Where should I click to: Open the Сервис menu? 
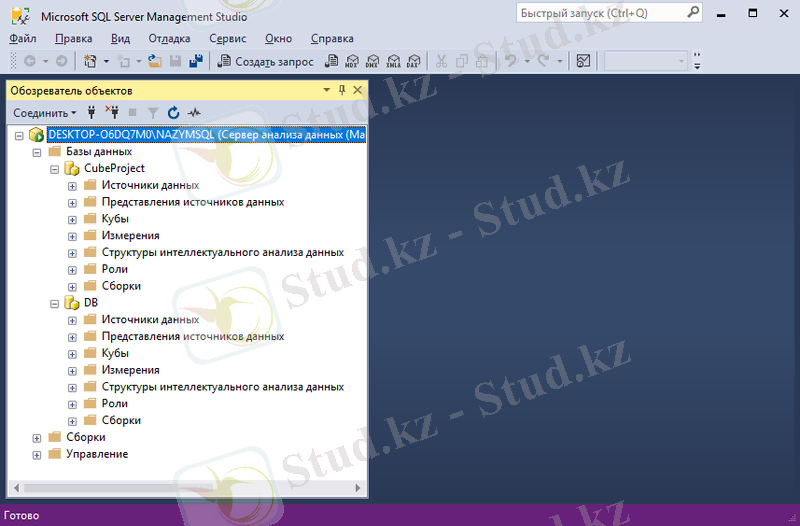228,39
